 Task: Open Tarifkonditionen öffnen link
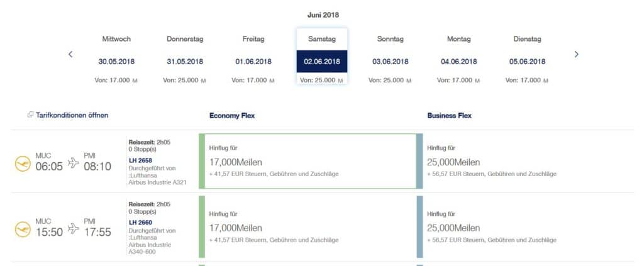pyautogui.click(x=72, y=115)
